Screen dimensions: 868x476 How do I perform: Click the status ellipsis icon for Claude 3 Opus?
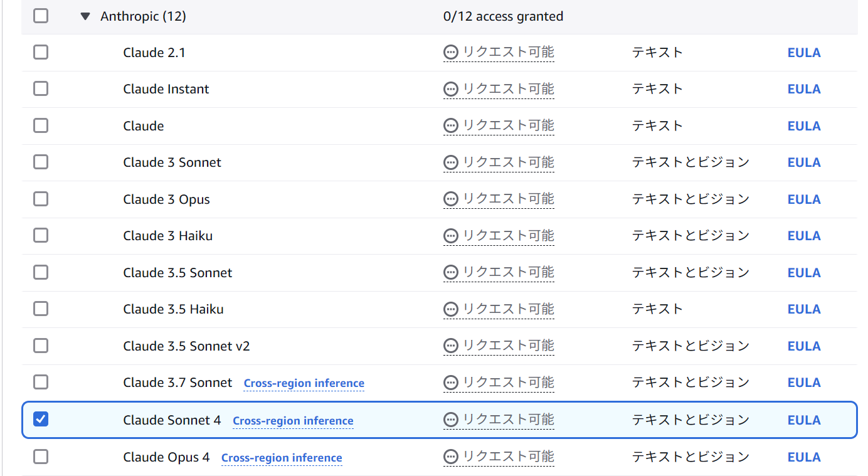click(x=451, y=199)
